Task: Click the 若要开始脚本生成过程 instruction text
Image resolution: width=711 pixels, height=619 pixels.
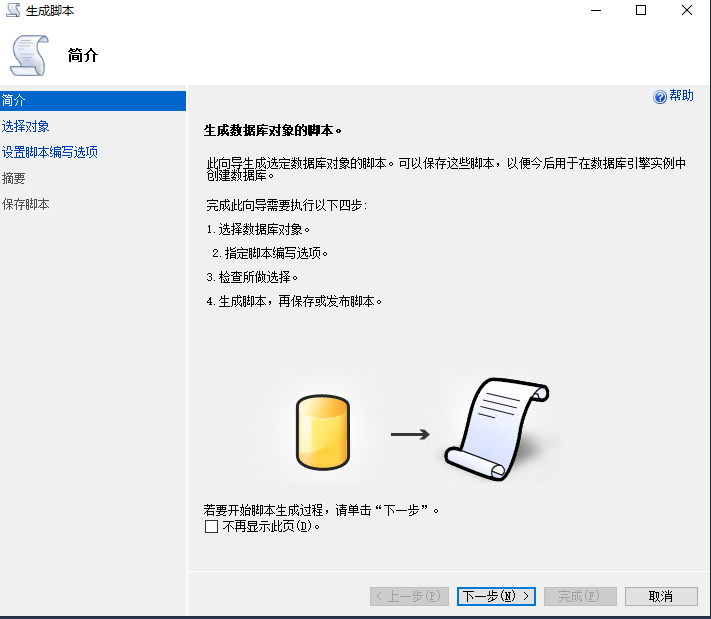Action: pos(321,511)
